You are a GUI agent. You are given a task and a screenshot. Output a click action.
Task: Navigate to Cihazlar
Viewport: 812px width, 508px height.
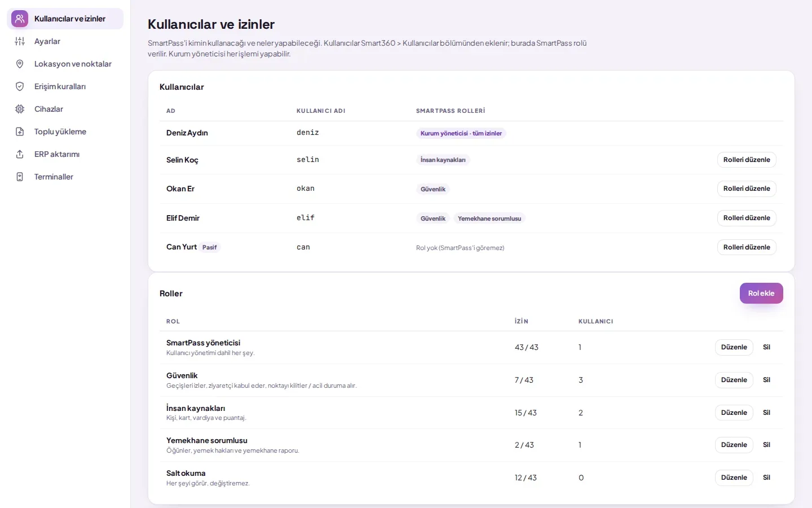click(x=65, y=109)
